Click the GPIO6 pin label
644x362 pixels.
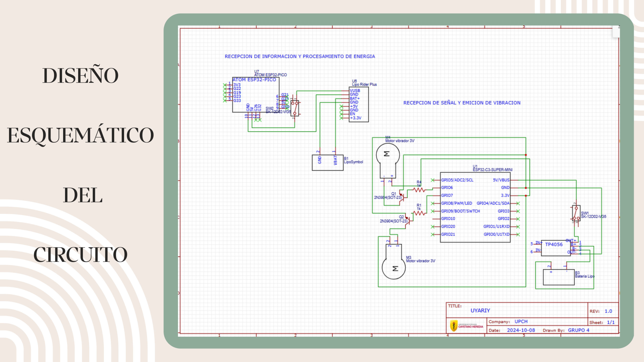(x=447, y=187)
